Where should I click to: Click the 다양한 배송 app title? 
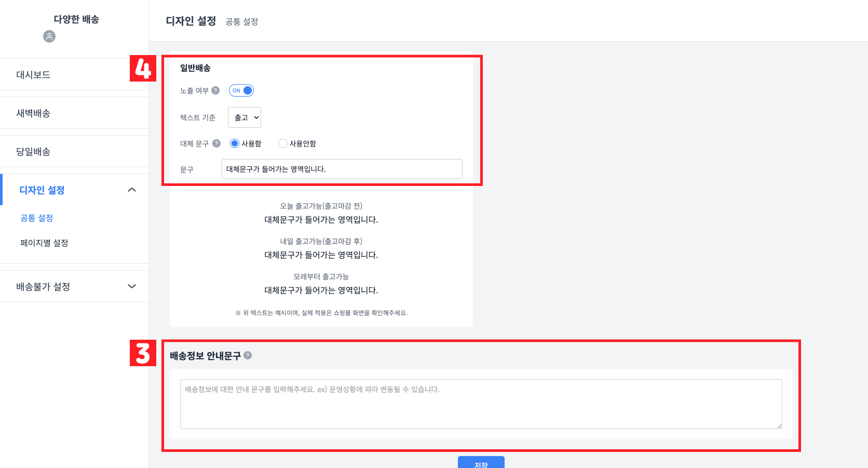click(x=76, y=19)
